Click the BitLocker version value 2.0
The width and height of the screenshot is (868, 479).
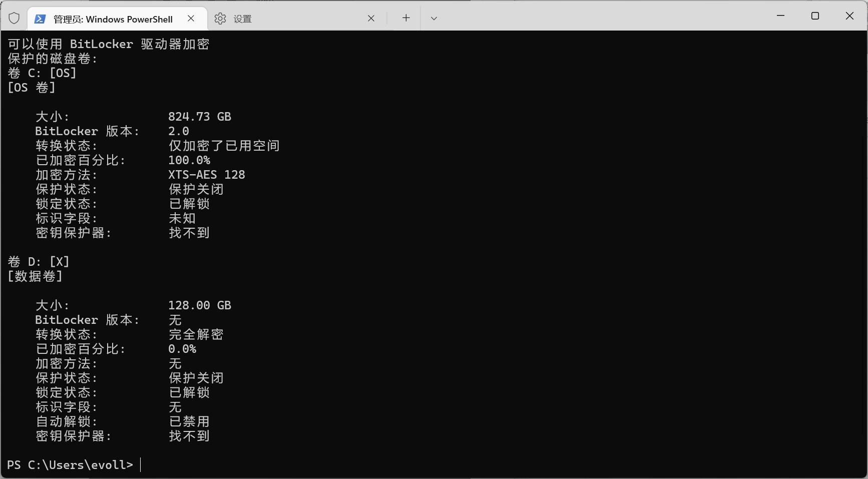pos(179,131)
